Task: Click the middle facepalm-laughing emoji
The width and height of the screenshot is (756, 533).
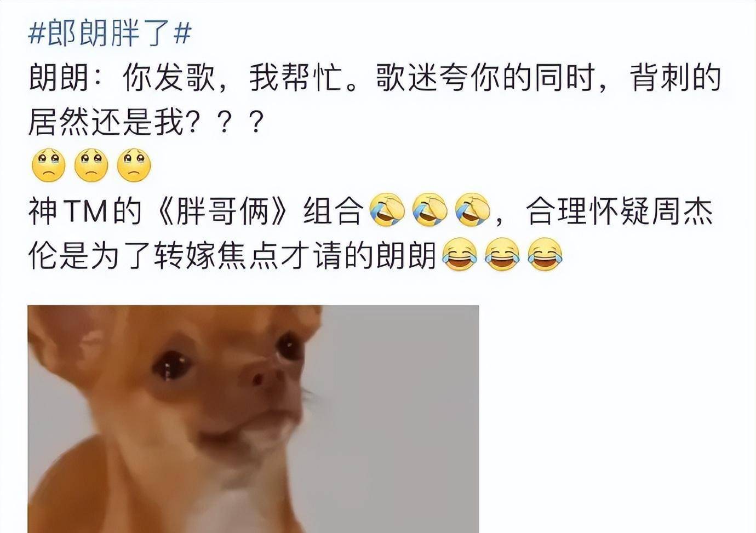Action: (430, 210)
